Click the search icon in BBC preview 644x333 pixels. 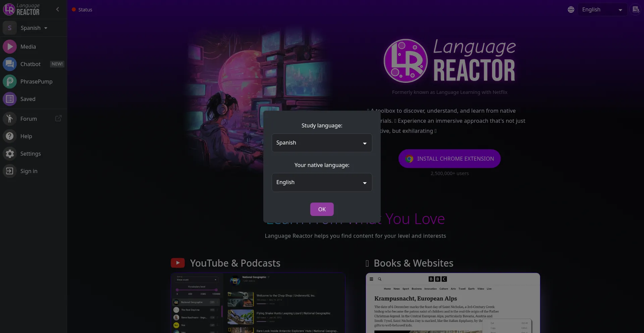[x=380, y=279]
